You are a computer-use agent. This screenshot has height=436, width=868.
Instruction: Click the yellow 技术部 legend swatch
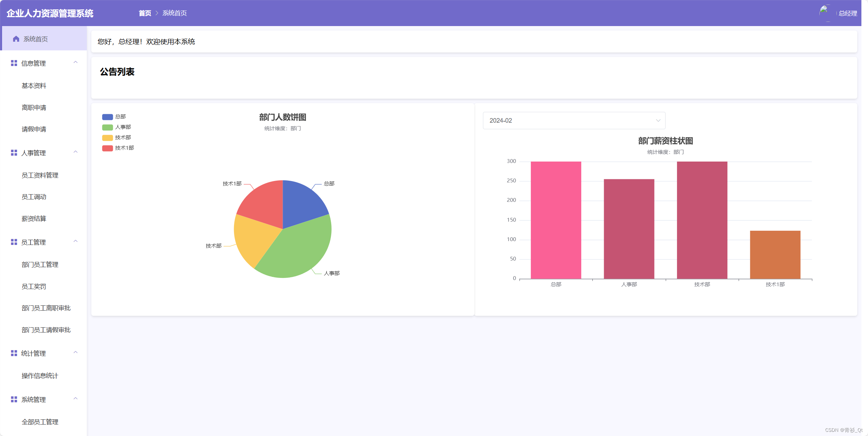[107, 138]
